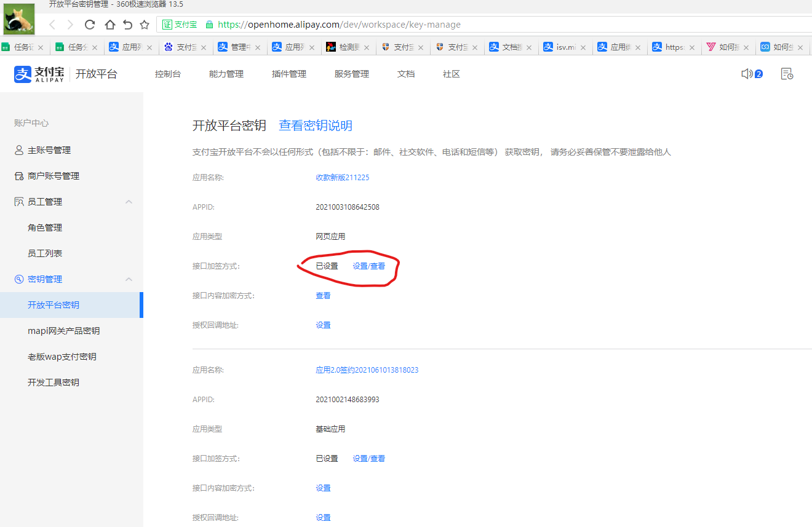Open 老版wap支付密钥 in the sidebar

point(62,357)
